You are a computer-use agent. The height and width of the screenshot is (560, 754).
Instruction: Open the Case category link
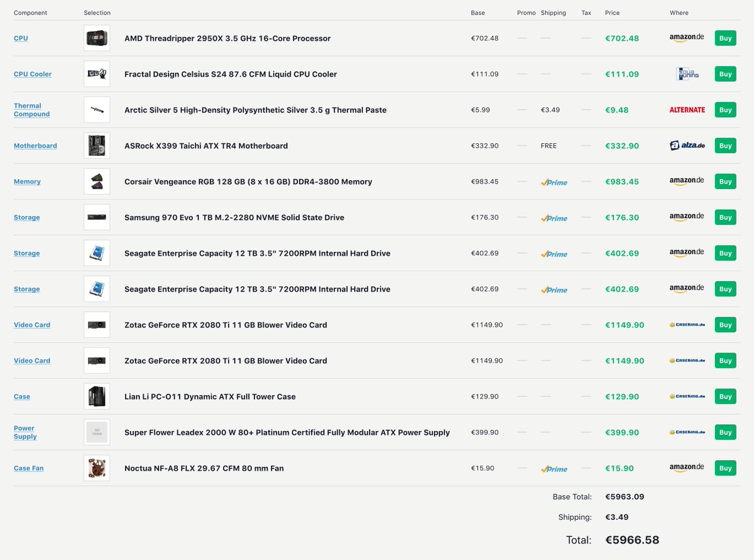[x=22, y=397]
